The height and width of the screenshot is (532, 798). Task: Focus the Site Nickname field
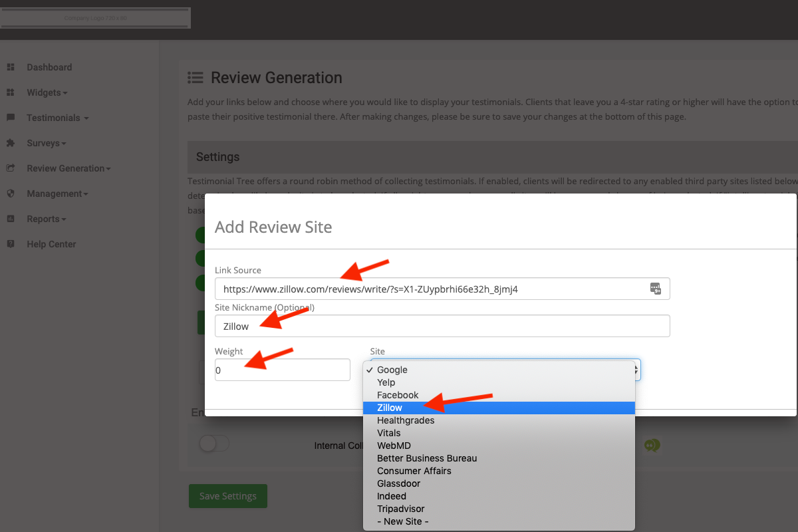[x=442, y=326]
